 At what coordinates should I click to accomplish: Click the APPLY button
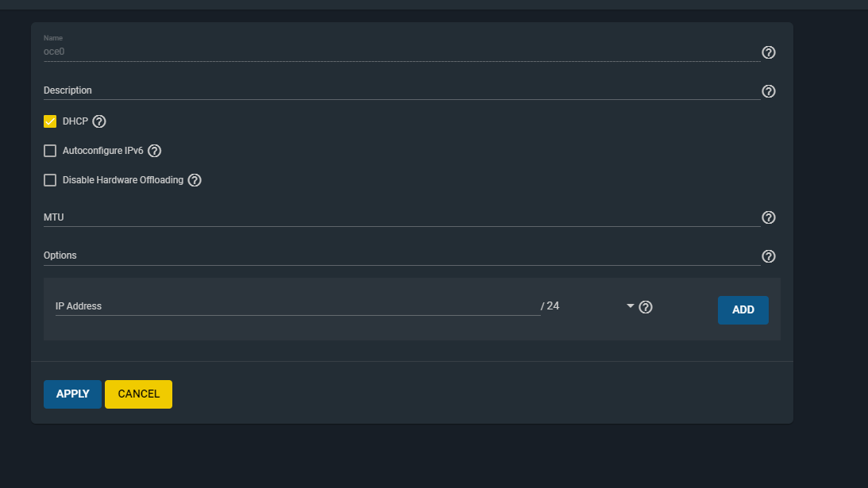72,394
